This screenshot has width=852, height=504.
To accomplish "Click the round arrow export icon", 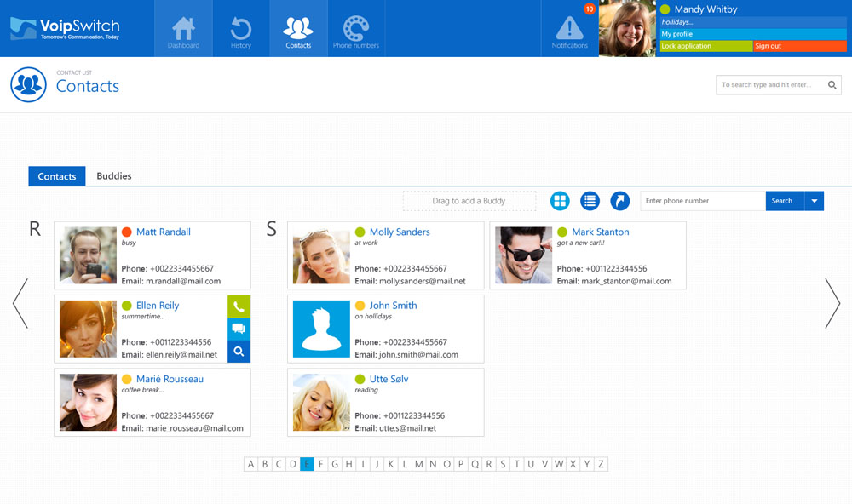I will tap(619, 201).
